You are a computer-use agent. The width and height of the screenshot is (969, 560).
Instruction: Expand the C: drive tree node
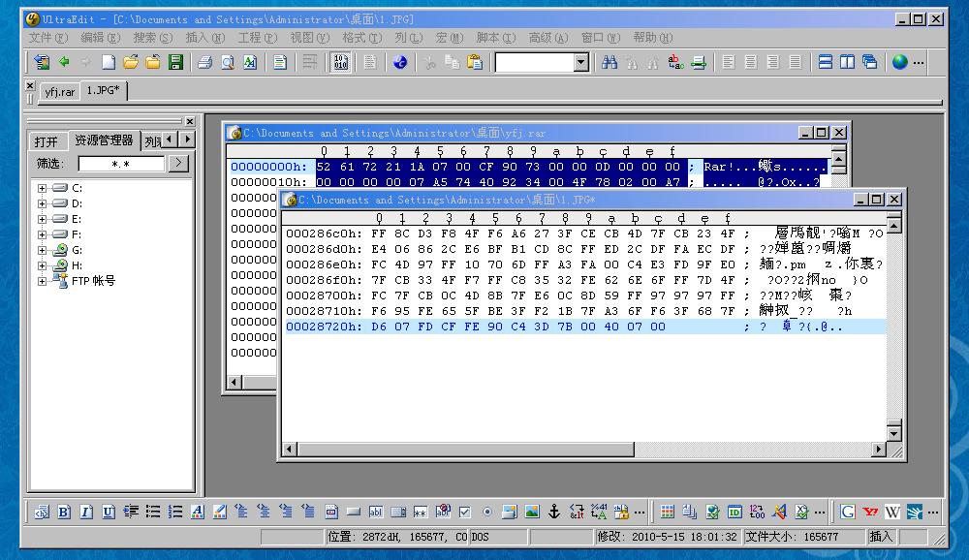[x=42, y=188]
